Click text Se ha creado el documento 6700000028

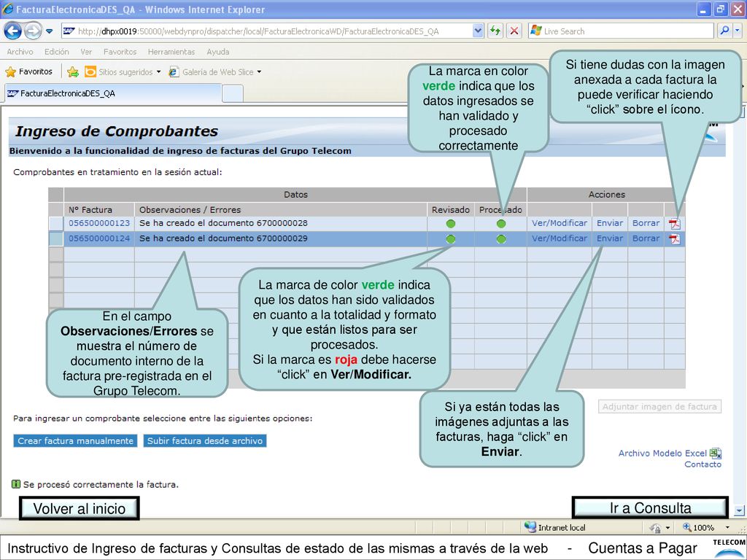pos(223,223)
